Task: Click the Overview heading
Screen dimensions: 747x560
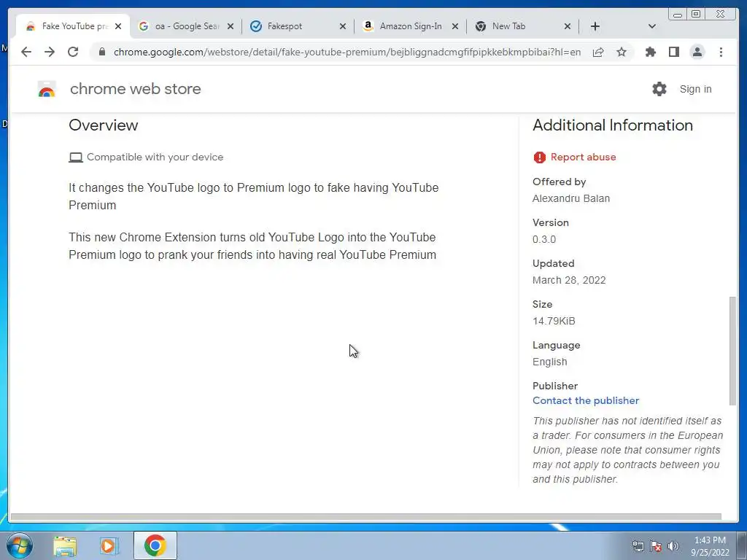Action: 104,125
